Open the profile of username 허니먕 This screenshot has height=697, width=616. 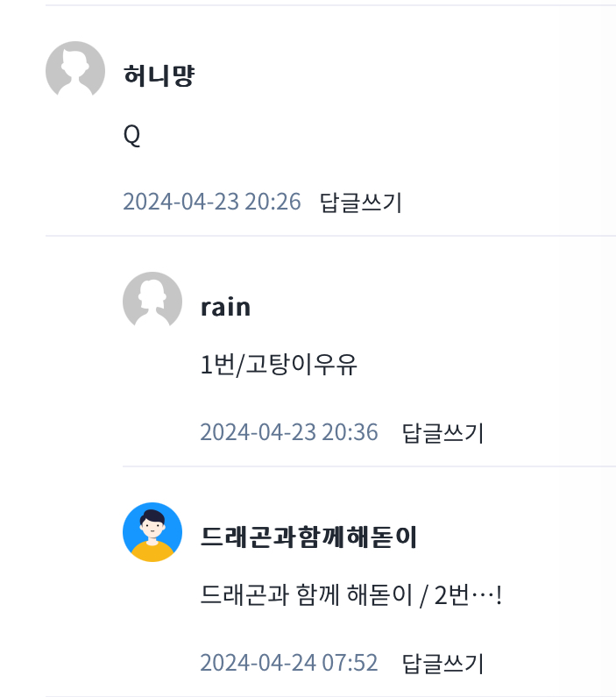(159, 76)
